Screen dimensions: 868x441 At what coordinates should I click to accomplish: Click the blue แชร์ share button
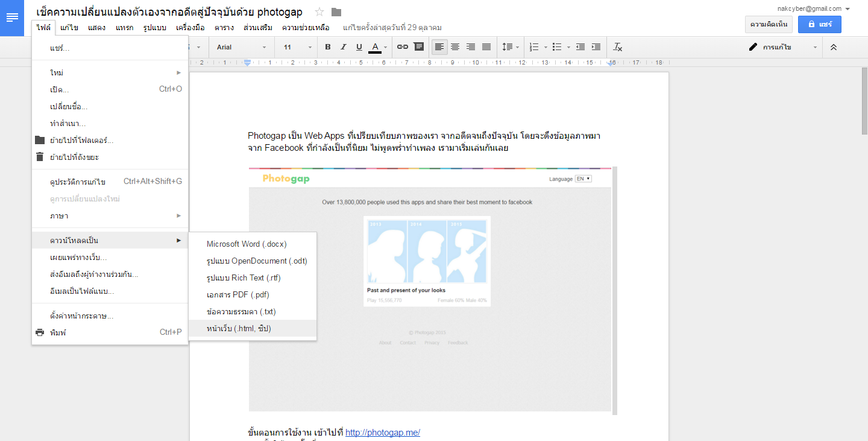click(x=819, y=24)
